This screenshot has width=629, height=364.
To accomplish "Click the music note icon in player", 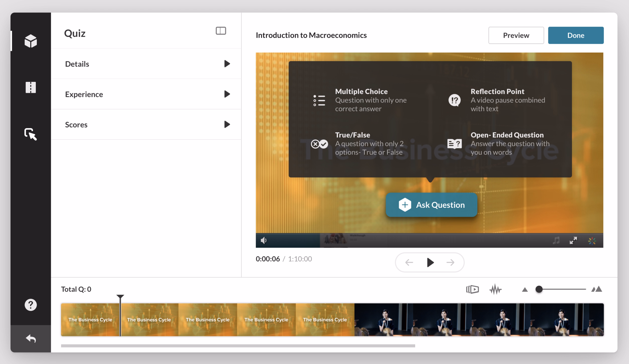I will click(x=556, y=241).
